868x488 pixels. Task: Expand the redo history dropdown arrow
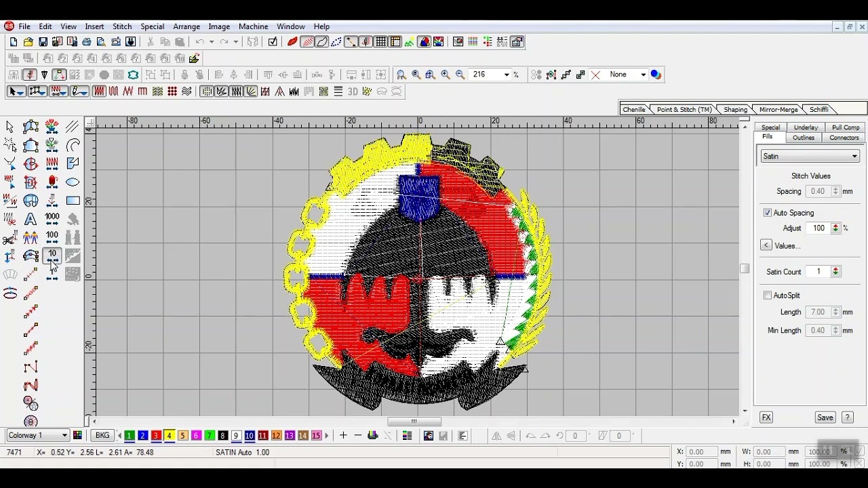coord(236,42)
